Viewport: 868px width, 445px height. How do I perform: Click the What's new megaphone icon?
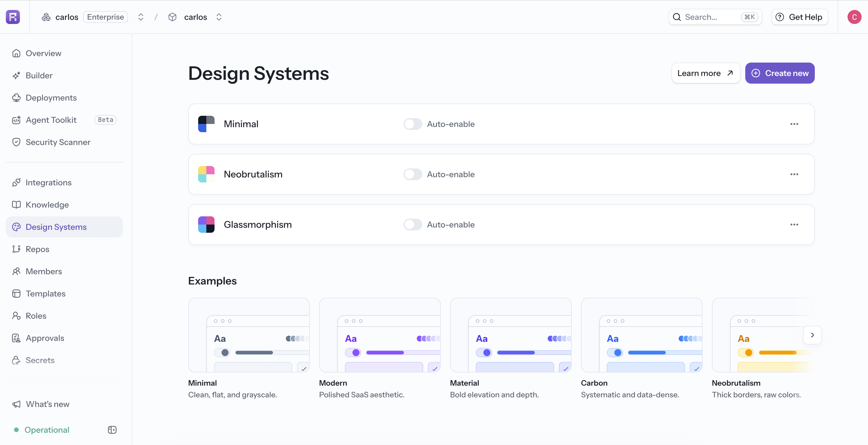pos(16,404)
